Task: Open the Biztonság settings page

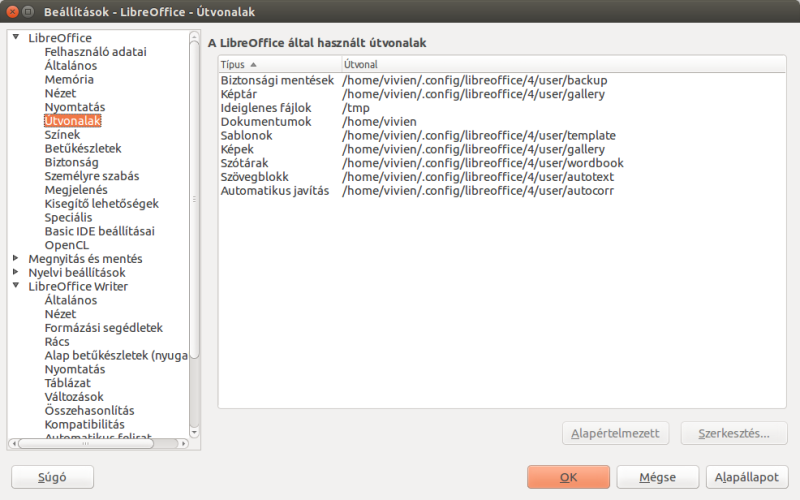Action: pos(71,162)
